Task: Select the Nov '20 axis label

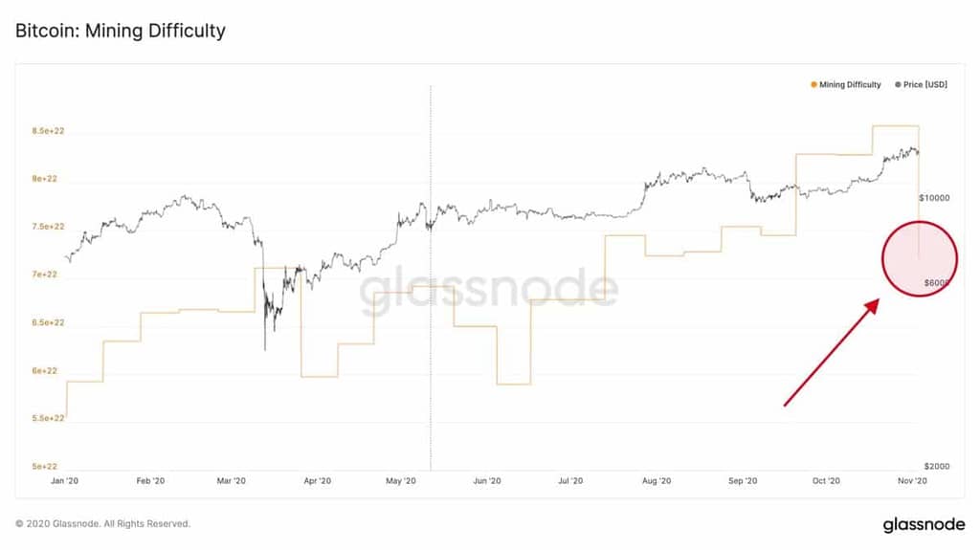Action: pos(912,480)
